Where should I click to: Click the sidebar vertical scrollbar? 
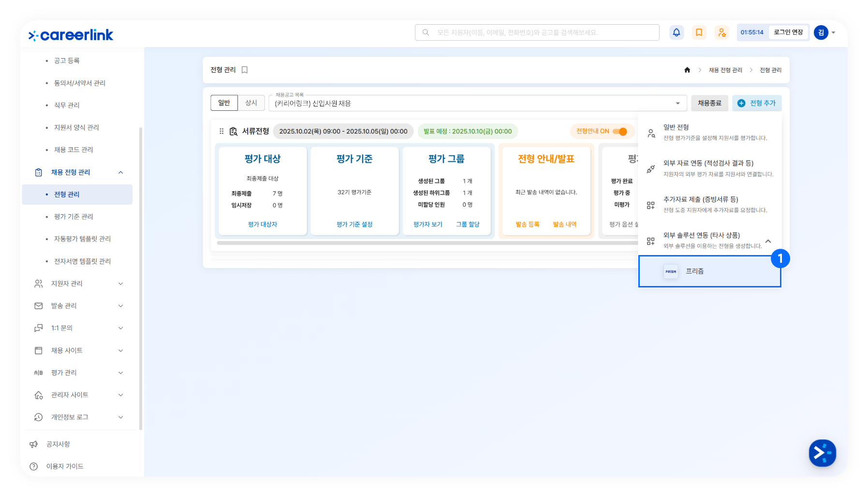pyautogui.click(x=141, y=278)
